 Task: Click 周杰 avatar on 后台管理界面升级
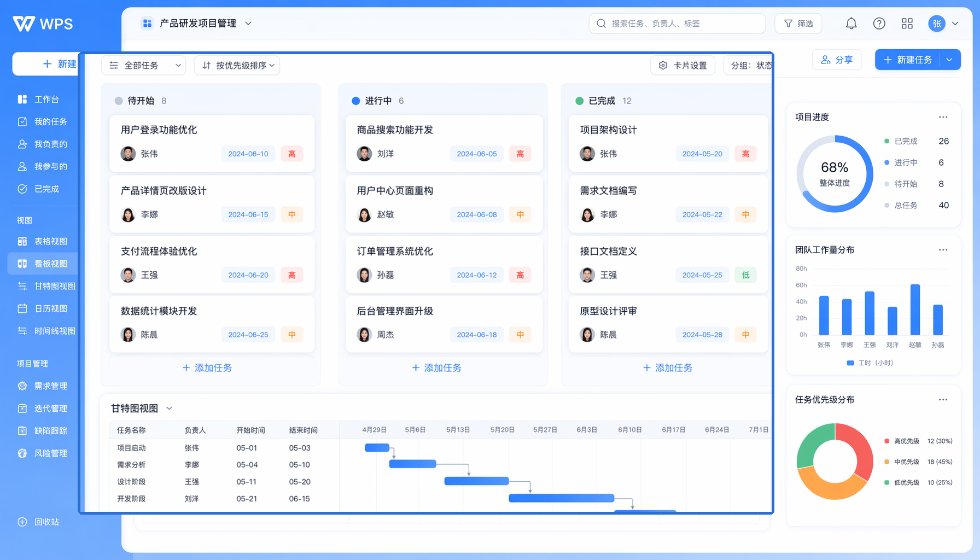tap(364, 335)
